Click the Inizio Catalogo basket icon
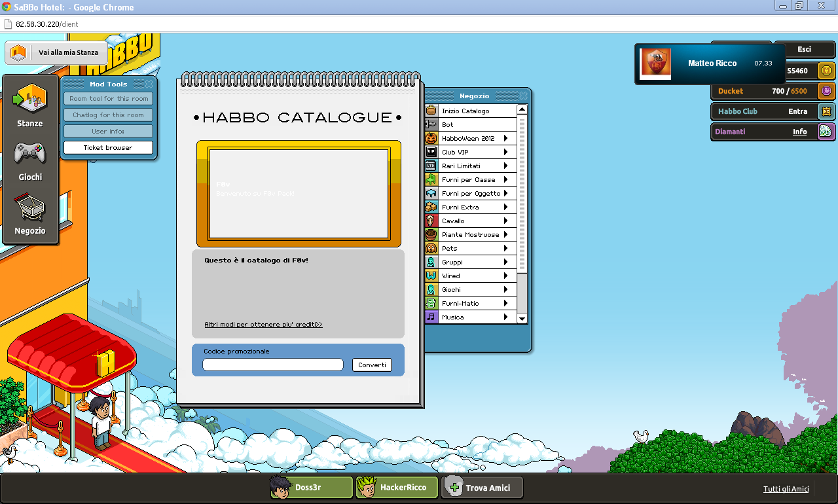The height and width of the screenshot is (504, 838). (x=431, y=111)
